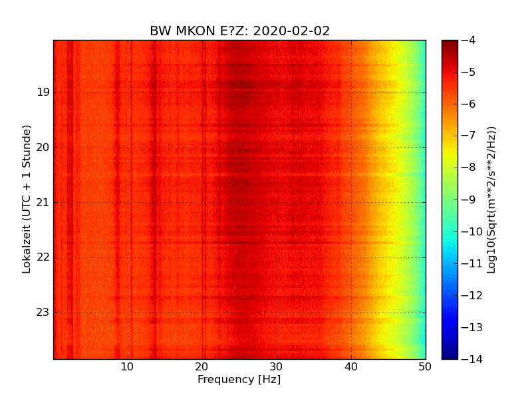532x399 pixels.
Task: Click y-axis tick label 23
Action: pos(43,313)
